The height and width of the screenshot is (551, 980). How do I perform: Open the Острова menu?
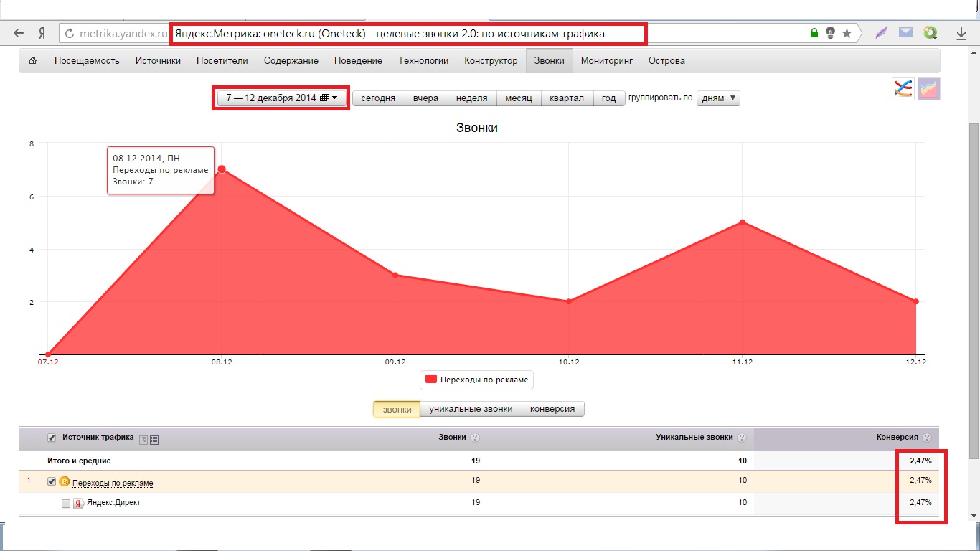click(x=666, y=61)
